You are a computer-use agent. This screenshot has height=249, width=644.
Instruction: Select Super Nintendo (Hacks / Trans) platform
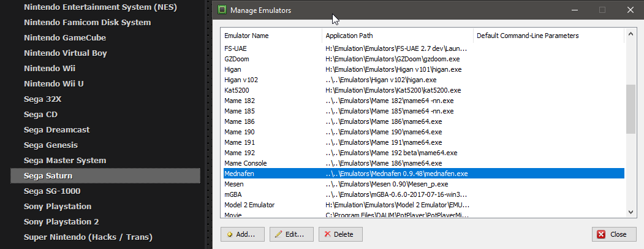tap(88, 237)
